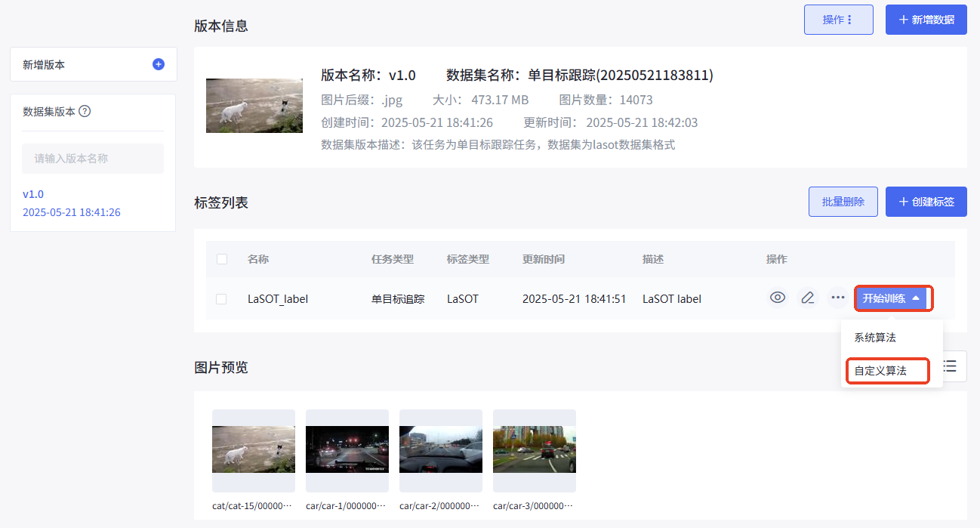The height and width of the screenshot is (528, 980).
Task: Select version v1.0 in the sidebar
Action: tap(33, 194)
